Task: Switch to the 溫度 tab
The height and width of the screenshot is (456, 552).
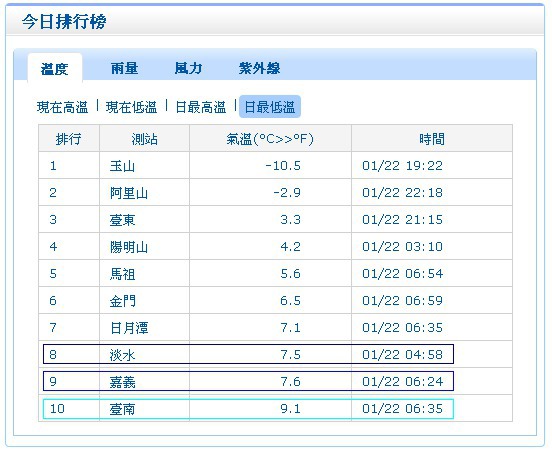Action: pyautogui.click(x=55, y=68)
